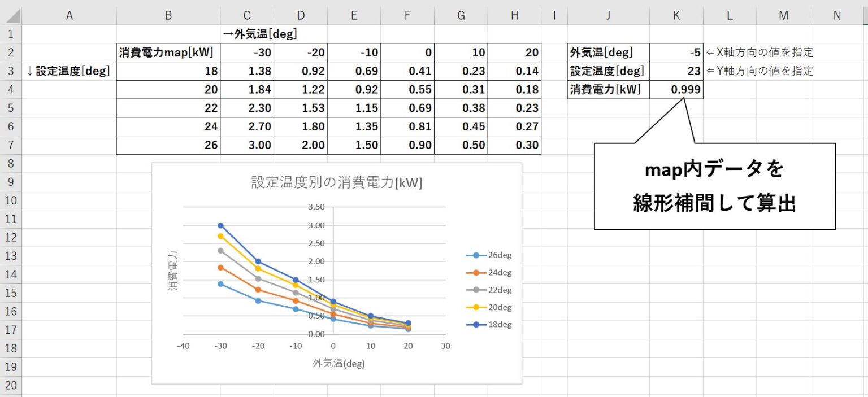This screenshot has height=397, width=868.
Task: Click set-temperature cell 26 in column B
Action: [168, 145]
